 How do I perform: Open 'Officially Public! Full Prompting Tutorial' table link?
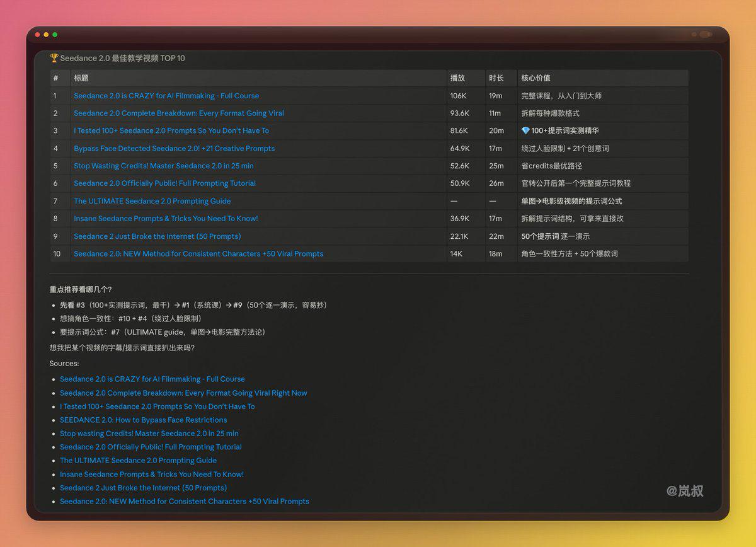pos(164,183)
